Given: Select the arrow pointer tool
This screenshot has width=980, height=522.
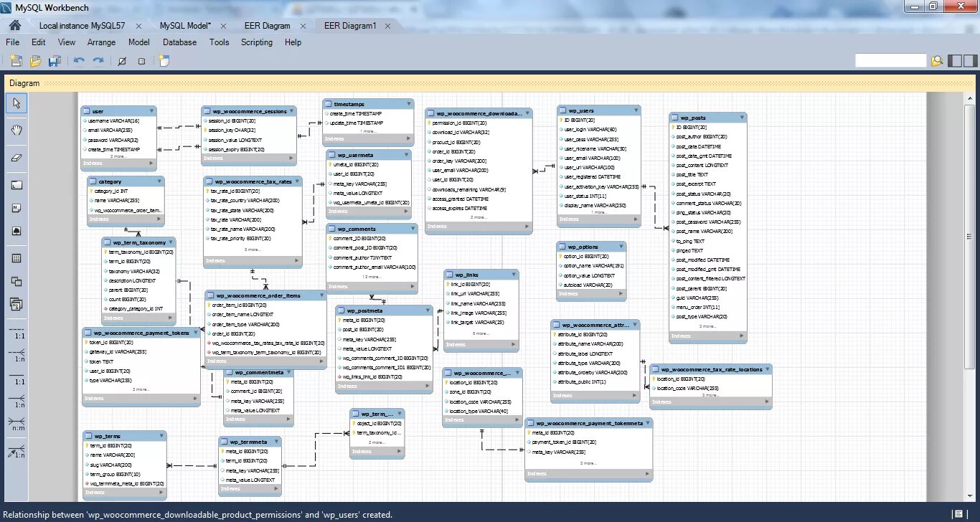Looking at the screenshot, I should point(17,104).
